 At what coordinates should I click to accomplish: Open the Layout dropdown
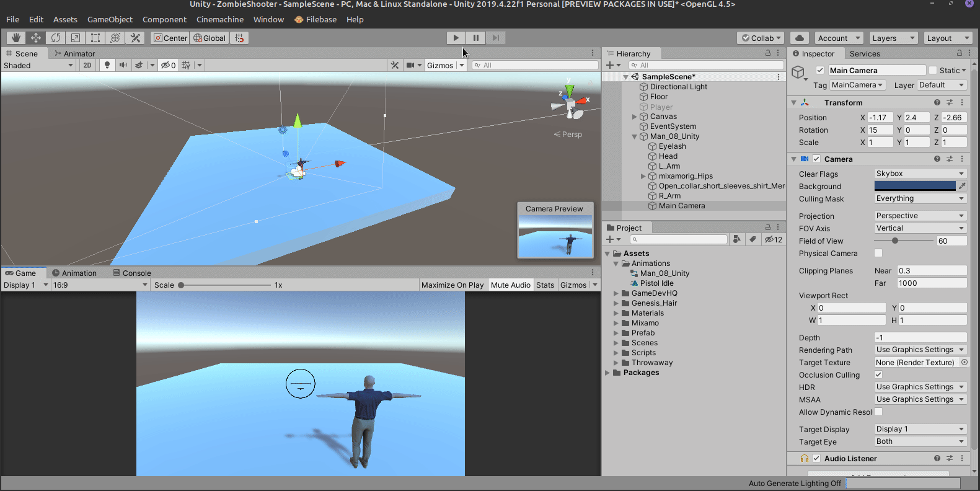(947, 38)
